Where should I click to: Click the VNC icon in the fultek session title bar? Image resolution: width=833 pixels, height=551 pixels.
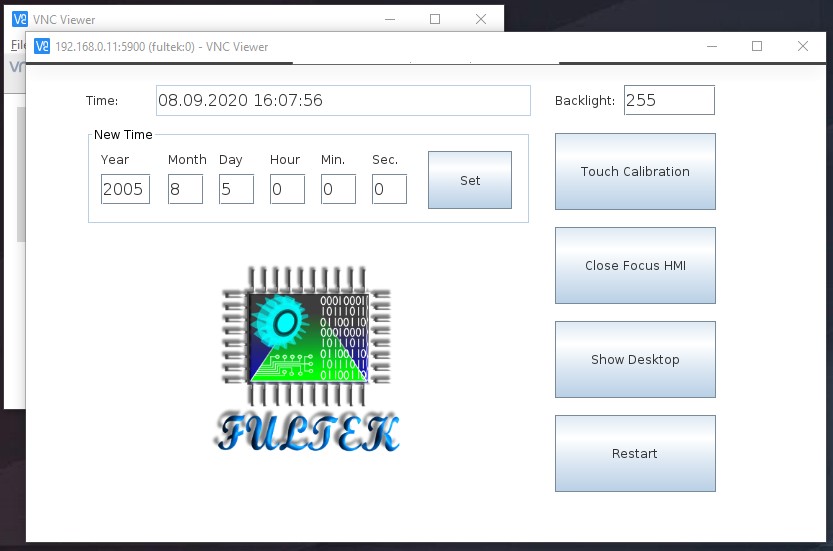(42, 46)
